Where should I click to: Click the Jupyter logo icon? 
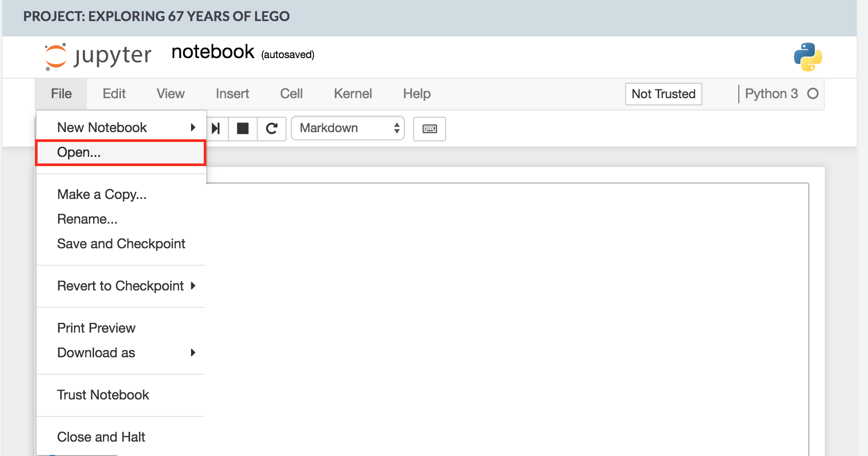coord(56,56)
